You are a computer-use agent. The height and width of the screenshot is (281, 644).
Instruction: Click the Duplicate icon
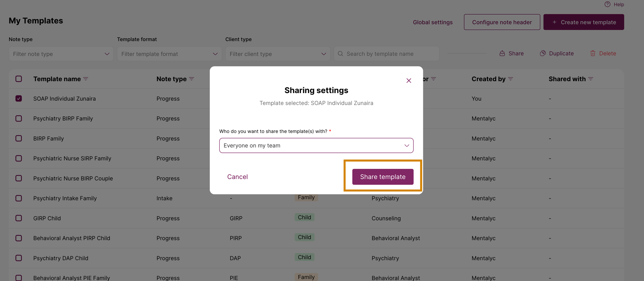point(543,53)
